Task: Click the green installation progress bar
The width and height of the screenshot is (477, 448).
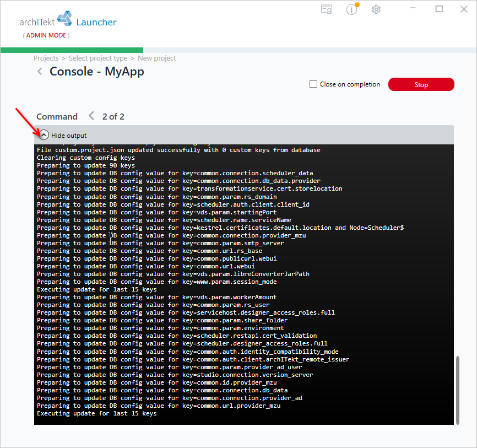Action: 72,50
